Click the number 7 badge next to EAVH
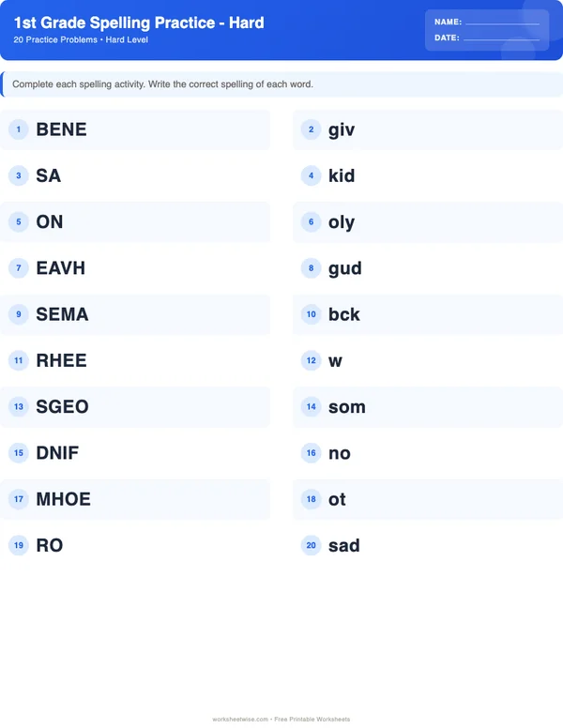The image size is (563, 728). pyautogui.click(x=19, y=268)
